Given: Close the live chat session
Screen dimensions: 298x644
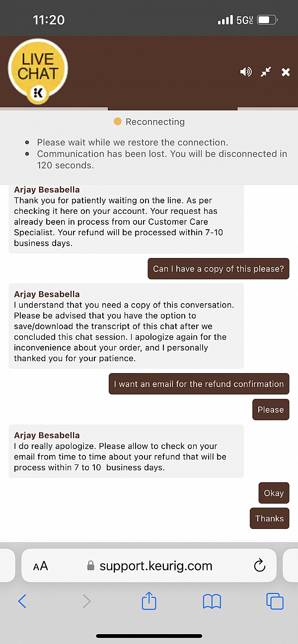Looking at the screenshot, I should pyautogui.click(x=286, y=72).
